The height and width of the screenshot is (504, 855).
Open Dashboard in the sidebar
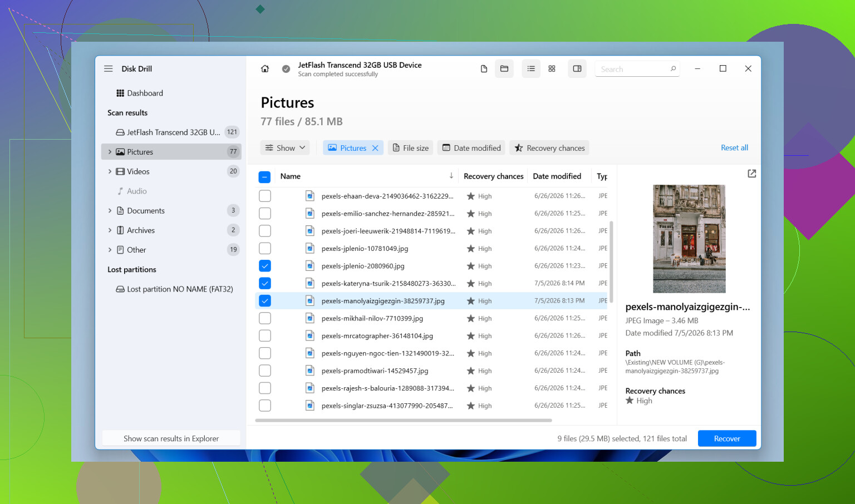pyautogui.click(x=140, y=93)
